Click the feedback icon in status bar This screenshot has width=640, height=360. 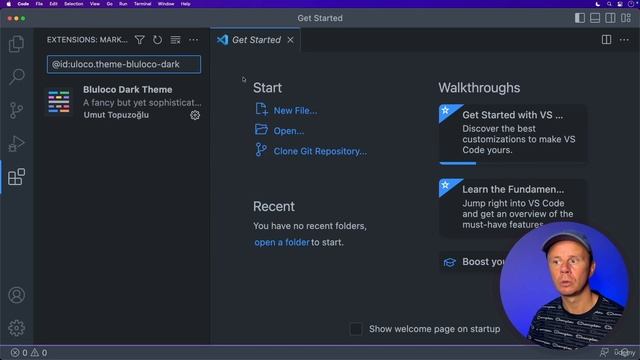click(604, 352)
